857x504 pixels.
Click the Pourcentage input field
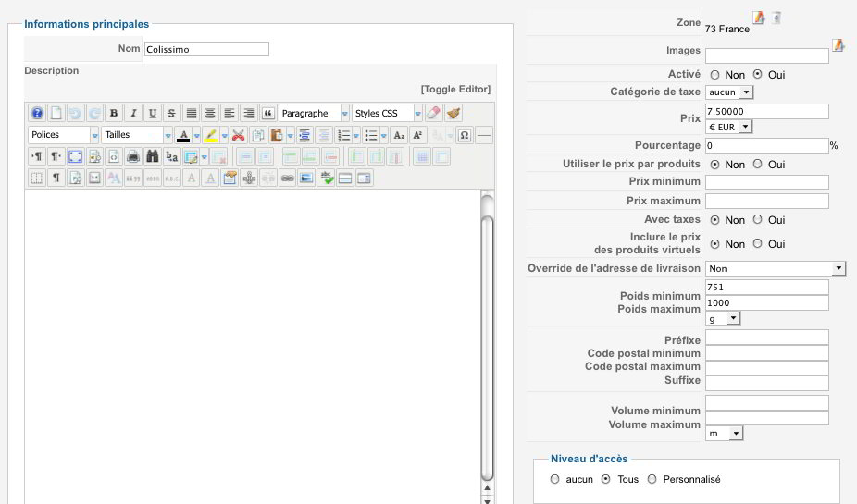coord(767,146)
